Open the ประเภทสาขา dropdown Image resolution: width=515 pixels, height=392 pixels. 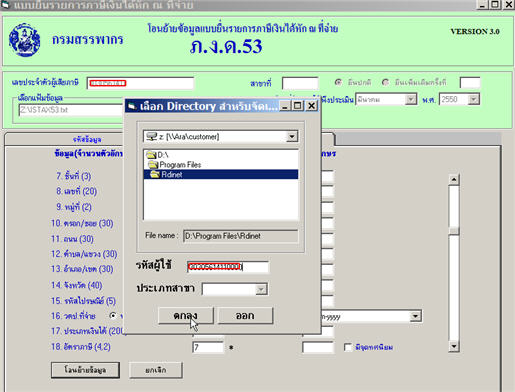261,289
